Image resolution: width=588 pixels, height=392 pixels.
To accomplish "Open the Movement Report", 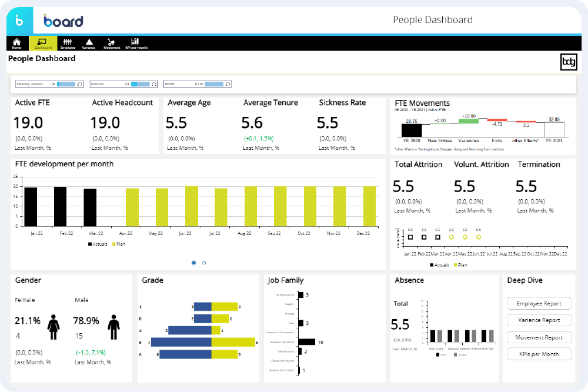I will (x=539, y=337).
